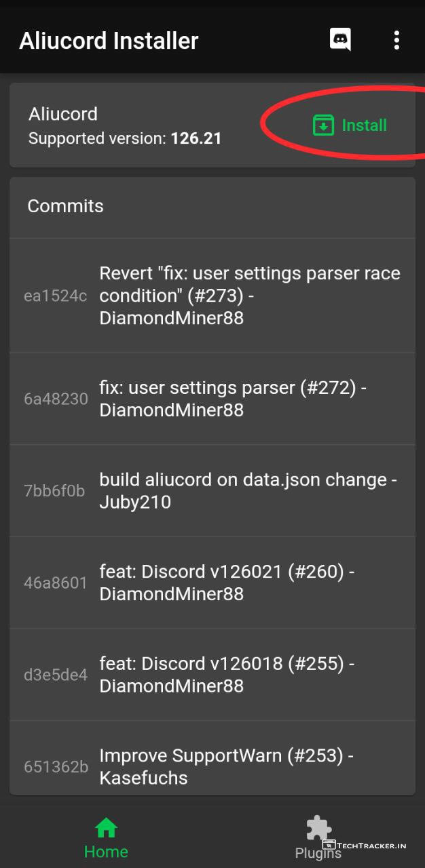This screenshot has width=425, height=868.
Task: Open the Revert user settings parser commit
Action: click(x=249, y=296)
